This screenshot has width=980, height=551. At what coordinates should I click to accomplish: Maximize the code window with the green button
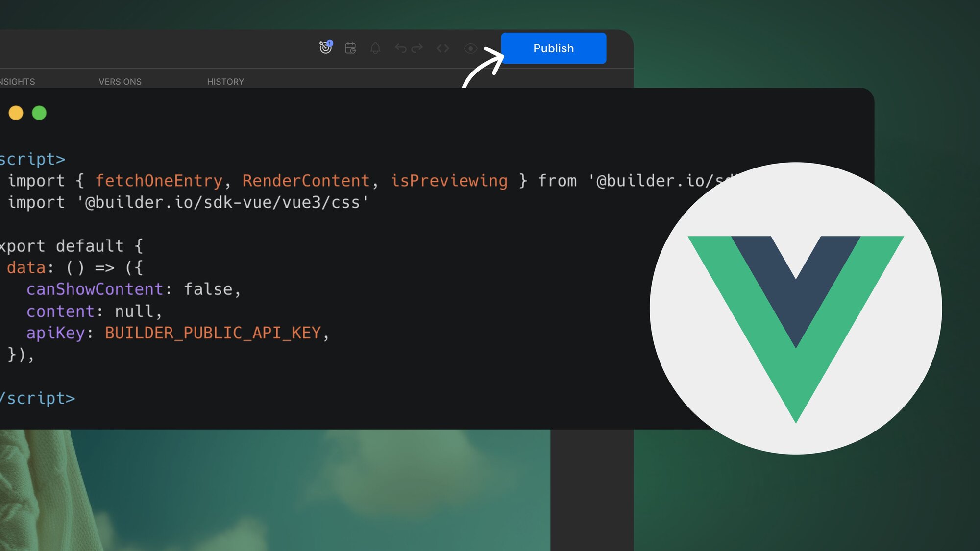click(x=39, y=113)
